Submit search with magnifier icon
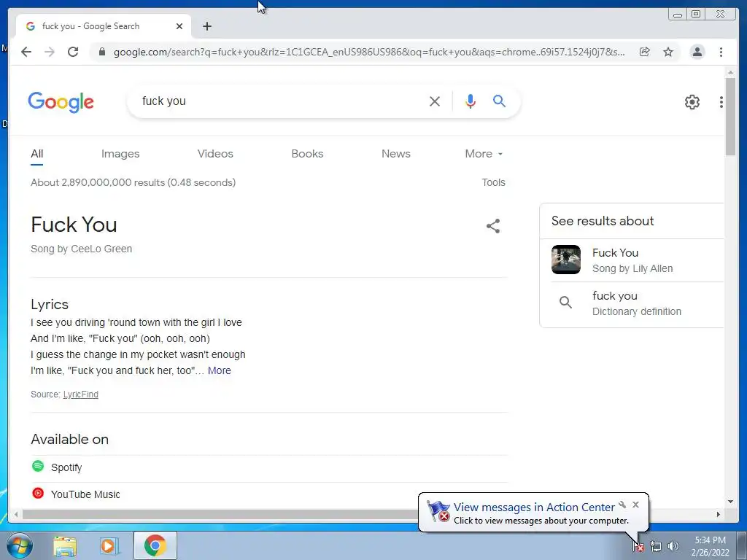This screenshot has width=747, height=560. click(499, 101)
